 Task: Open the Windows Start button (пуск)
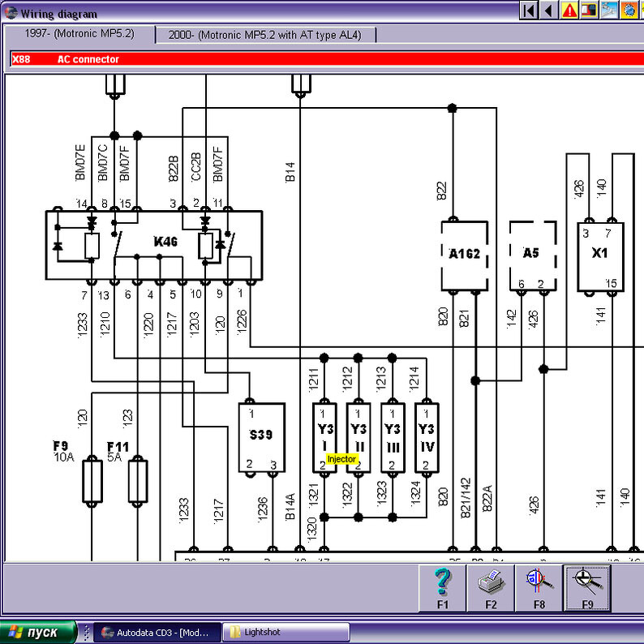point(38,632)
